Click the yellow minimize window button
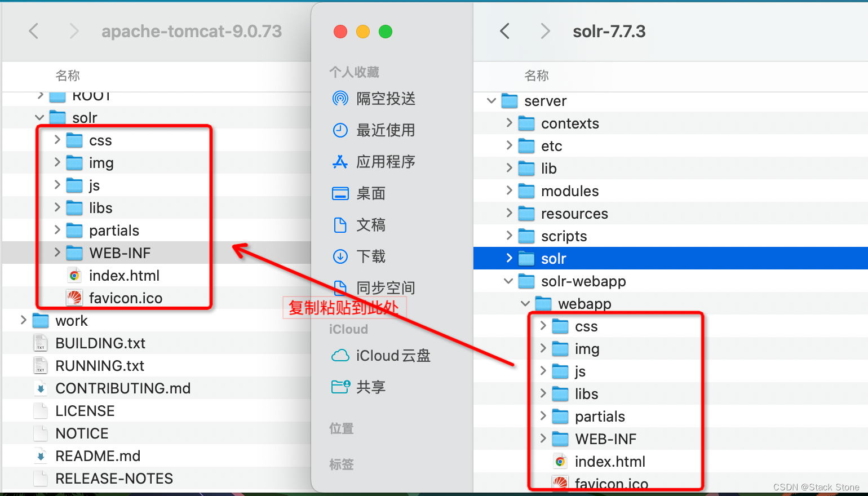Image resolution: width=868 pixels, height=496 pixels. pos(363,32)
